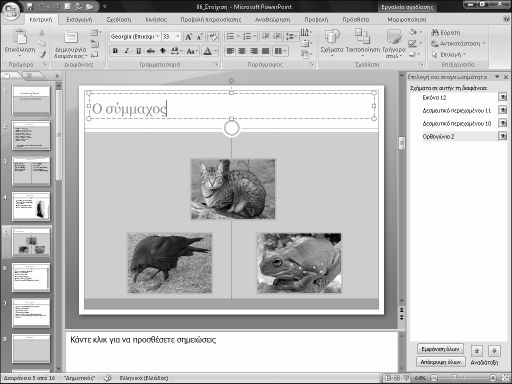Select slide 6 thumbnail
The height and width of the screenshot is (384, 512).
(31, 277)
